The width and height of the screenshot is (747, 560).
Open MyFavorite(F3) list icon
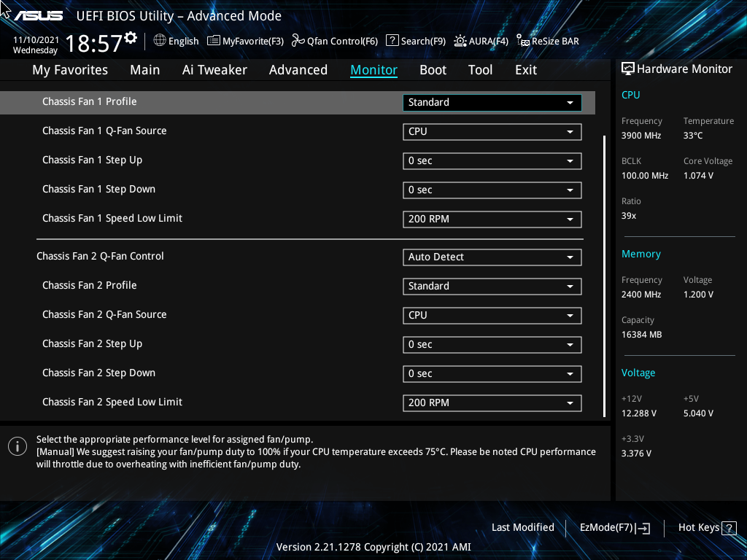pyautogui.click(x=214, y=41)
